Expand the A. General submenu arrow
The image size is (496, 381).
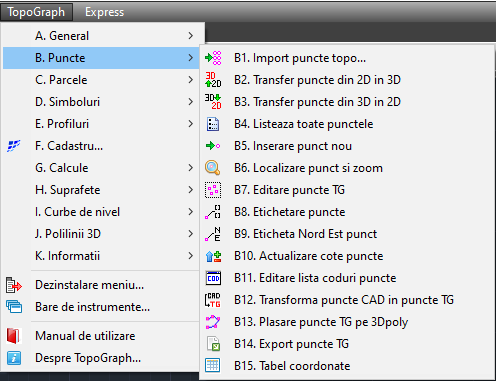191,36
